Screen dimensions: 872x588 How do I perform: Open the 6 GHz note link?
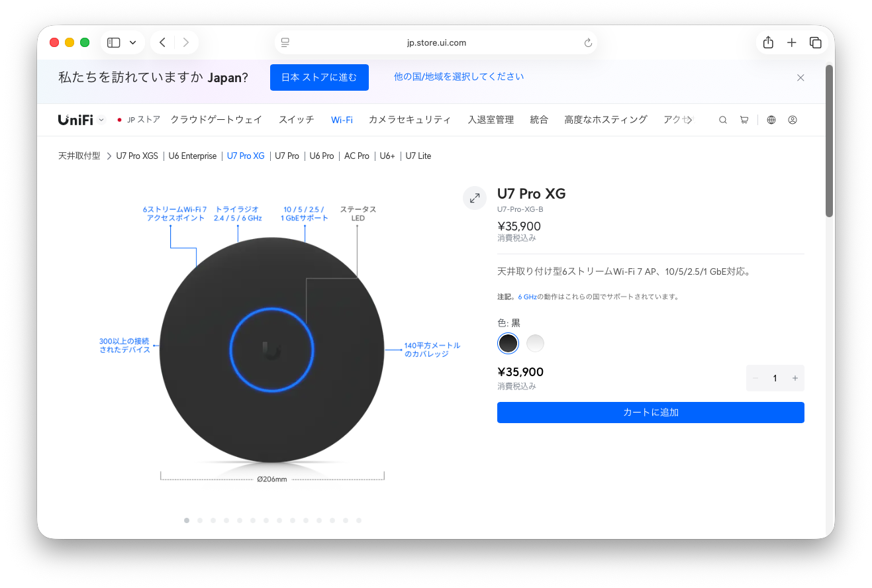click(527, 297)
